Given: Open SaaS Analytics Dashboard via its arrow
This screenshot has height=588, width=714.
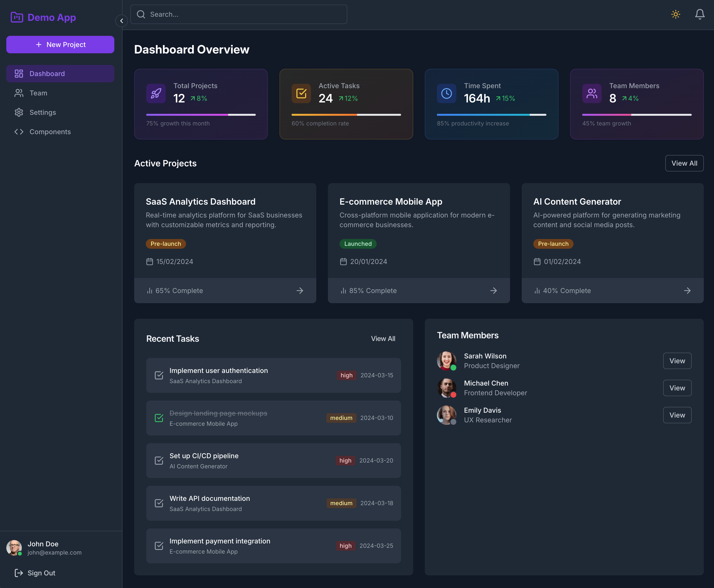Looking at the screenshot, I should coord(300,291).
